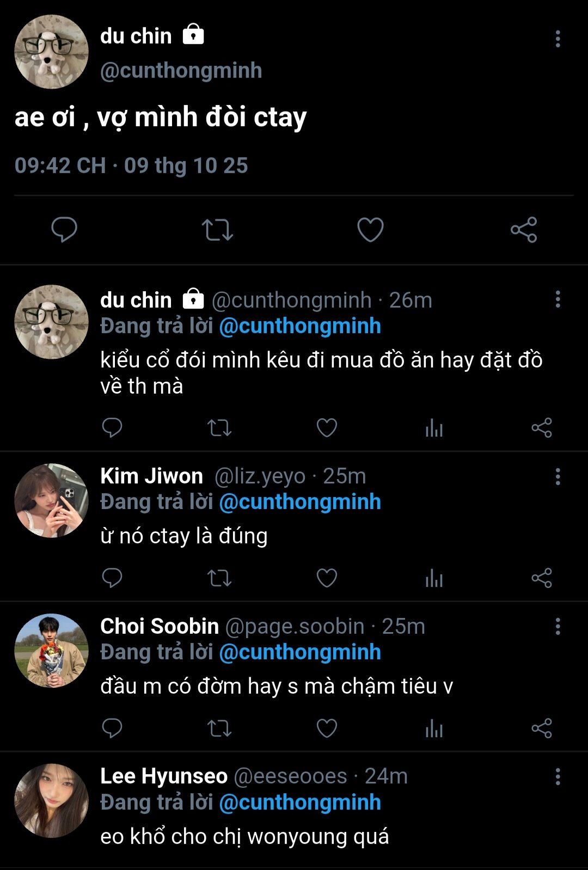Reply to Choi Soobin's comment

[112, 728]
